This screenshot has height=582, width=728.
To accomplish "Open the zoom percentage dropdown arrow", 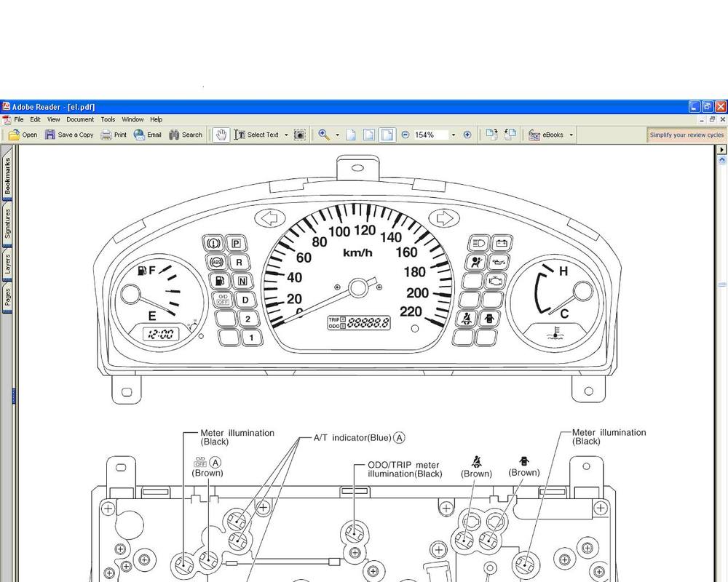I will 454,135.
